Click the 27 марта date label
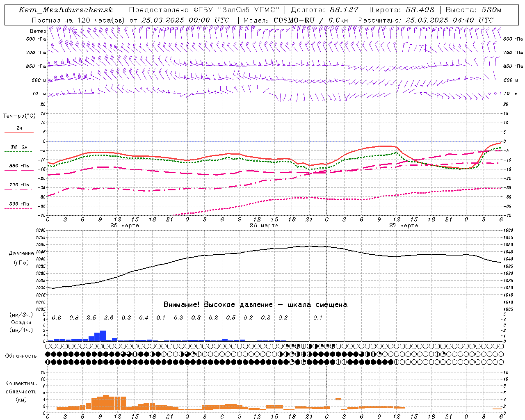 [404, 226]
